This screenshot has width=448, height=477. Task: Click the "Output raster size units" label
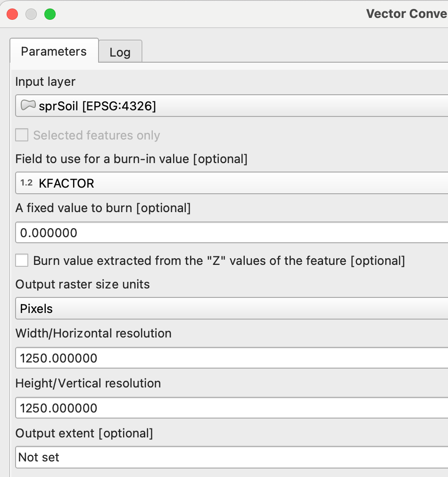[83, 284]
